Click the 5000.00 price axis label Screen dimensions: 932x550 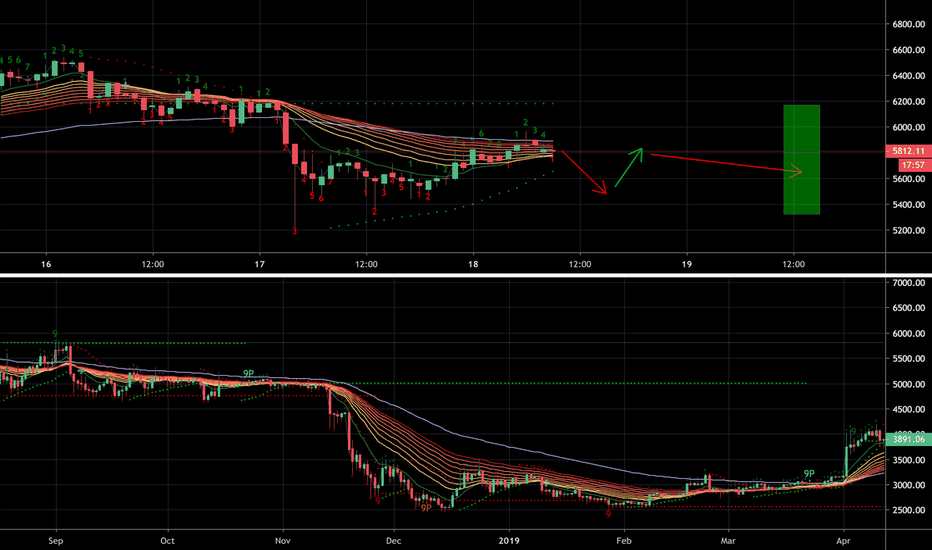(x=908, y=384)
